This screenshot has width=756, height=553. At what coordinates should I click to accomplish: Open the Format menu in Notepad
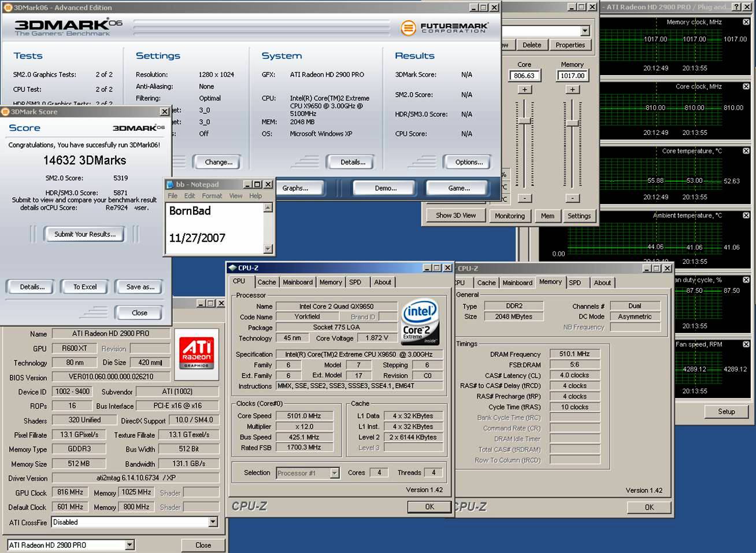pos(212,196)
